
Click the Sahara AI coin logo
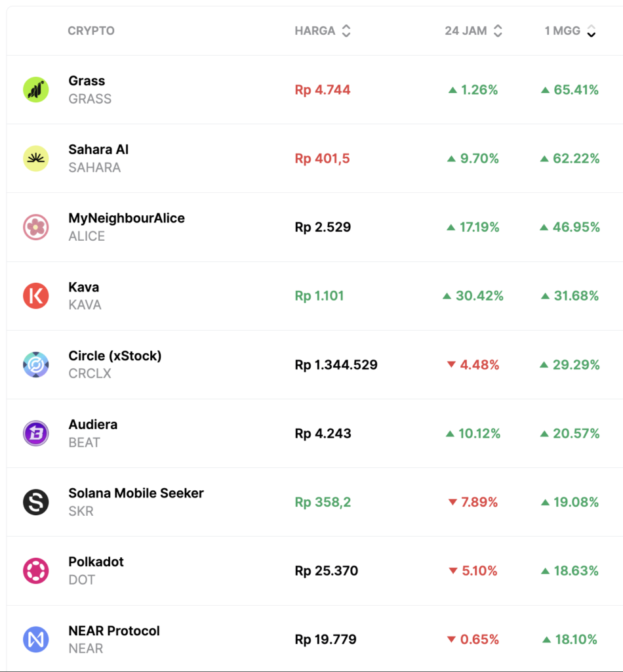click(36, 159)
